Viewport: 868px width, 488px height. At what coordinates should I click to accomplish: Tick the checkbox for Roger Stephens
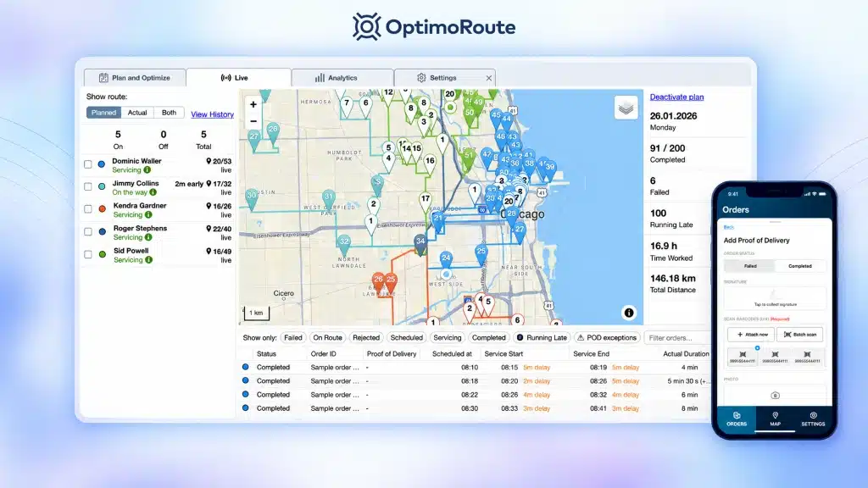point(88,232)
